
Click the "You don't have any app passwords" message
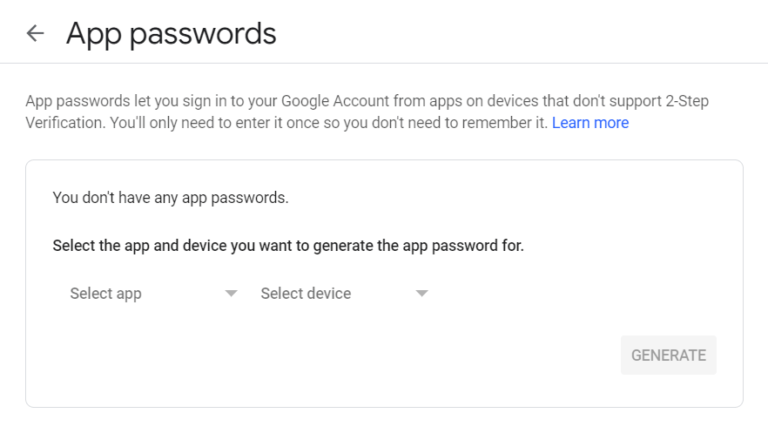170,198
